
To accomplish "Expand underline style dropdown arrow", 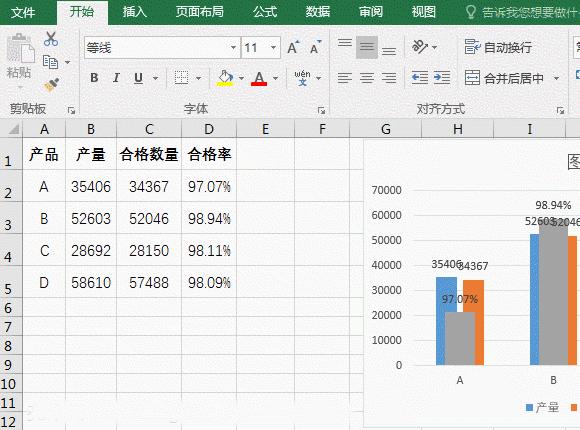I will [x=155, y=78].
